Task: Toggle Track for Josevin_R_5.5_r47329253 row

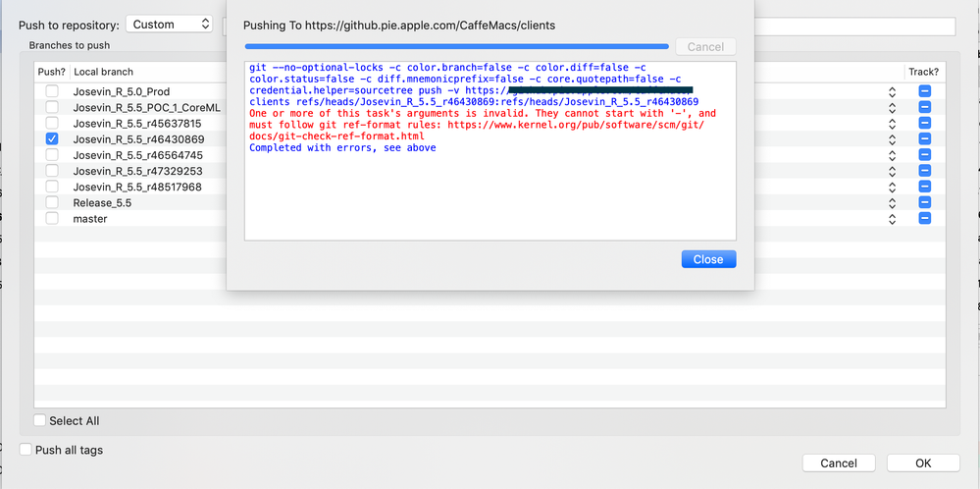Action: (x=924, y=171)
